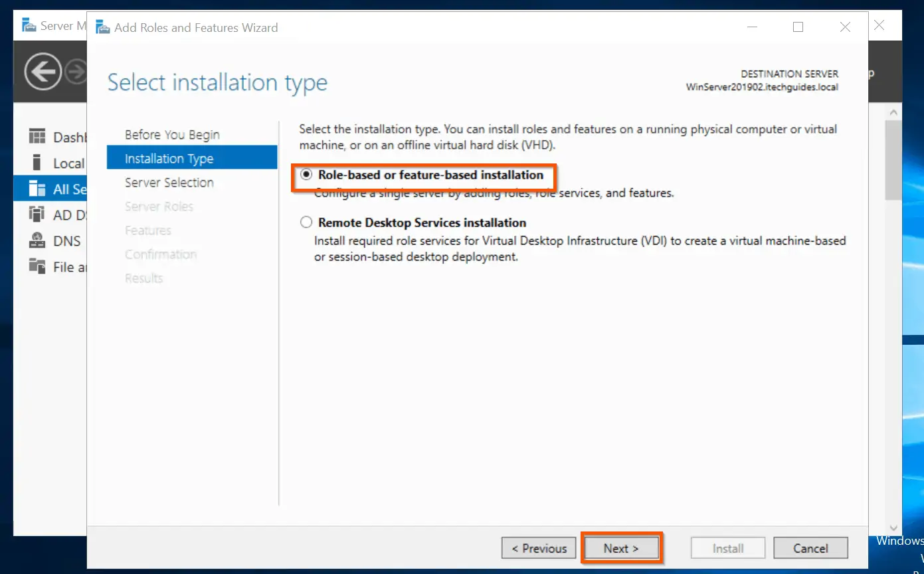
Task: Open Dashboard icon in Server Manager
Action: point(37,137)
